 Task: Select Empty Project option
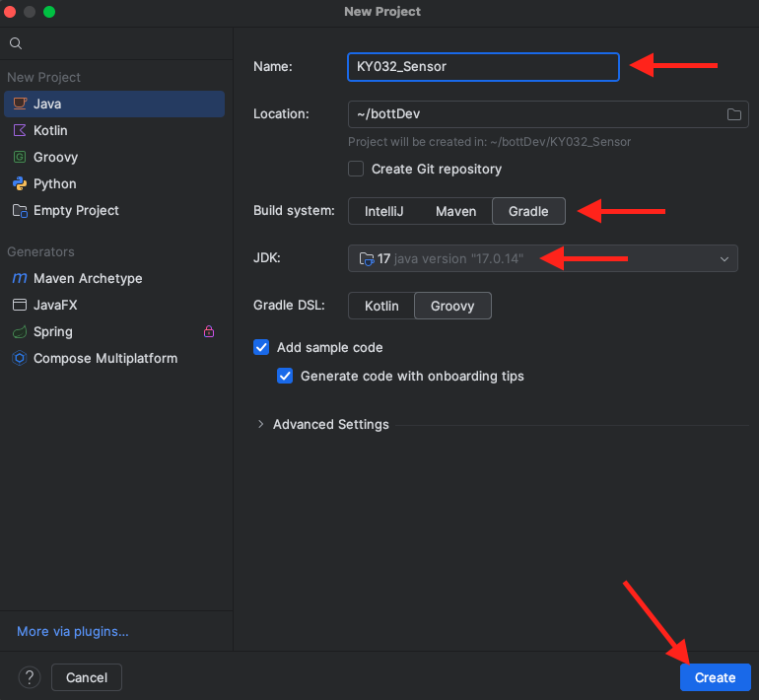(114, 211)
